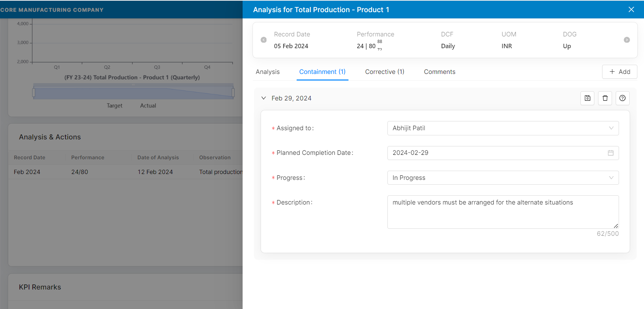Screen dimensions: 644x309
Task: Select the Containment (1) tab
Action: click(x=322, y=72)
